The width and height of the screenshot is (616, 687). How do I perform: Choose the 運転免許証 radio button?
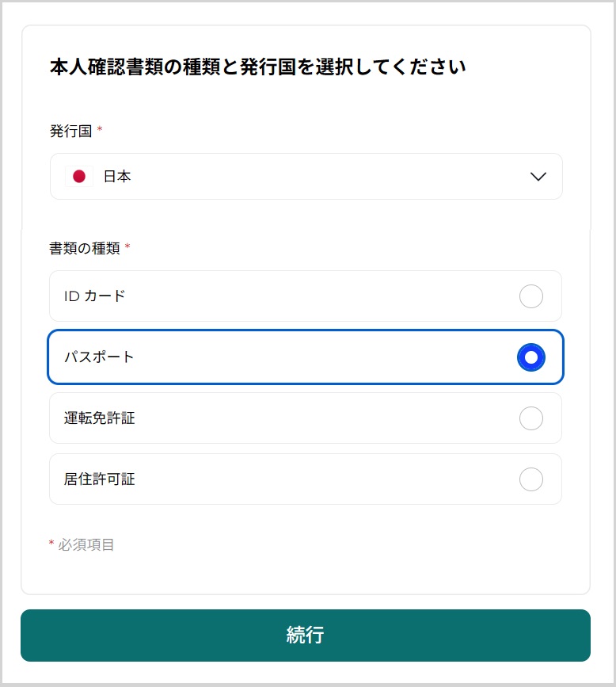click(531, 418)
